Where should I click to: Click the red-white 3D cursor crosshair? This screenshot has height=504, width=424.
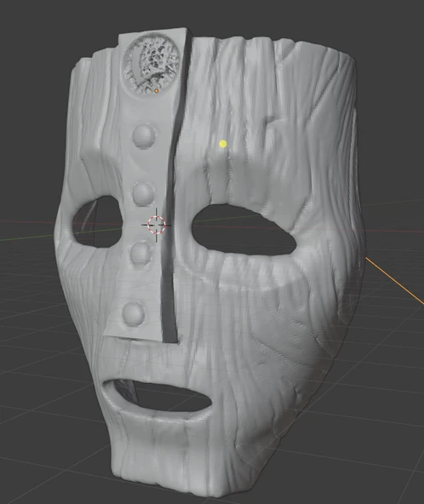157,225
